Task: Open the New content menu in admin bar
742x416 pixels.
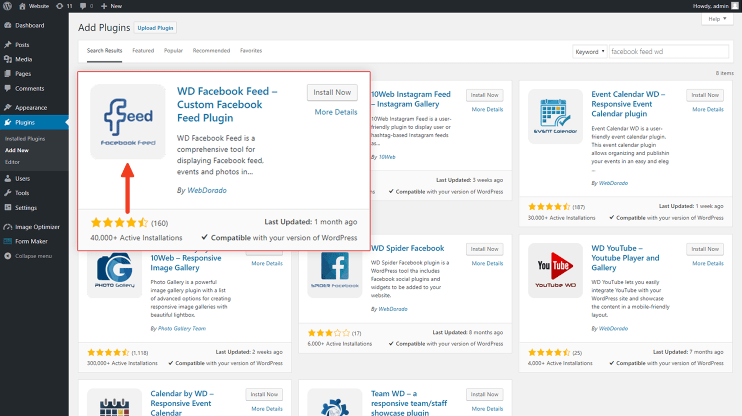Action: pos(111,6)
